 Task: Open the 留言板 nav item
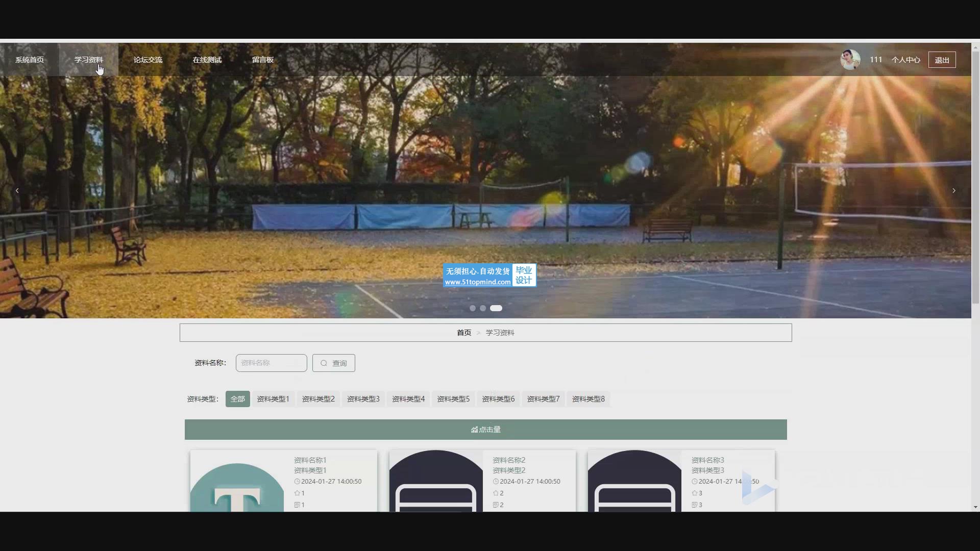tap(263, 60)
